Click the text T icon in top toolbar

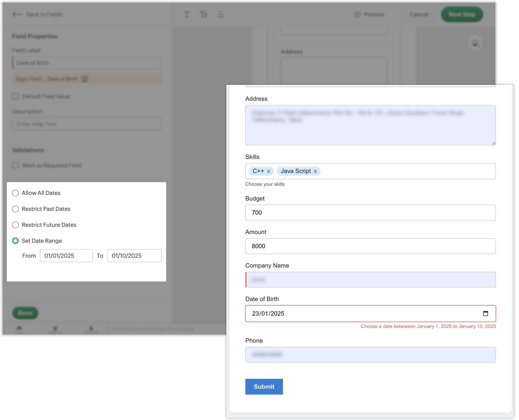[187, 15]
